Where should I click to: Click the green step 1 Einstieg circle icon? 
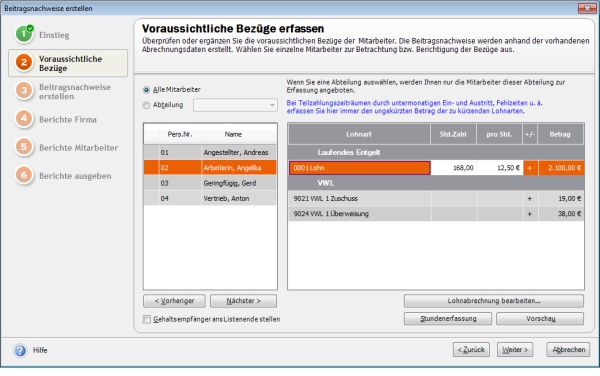[x=24, y=34]
